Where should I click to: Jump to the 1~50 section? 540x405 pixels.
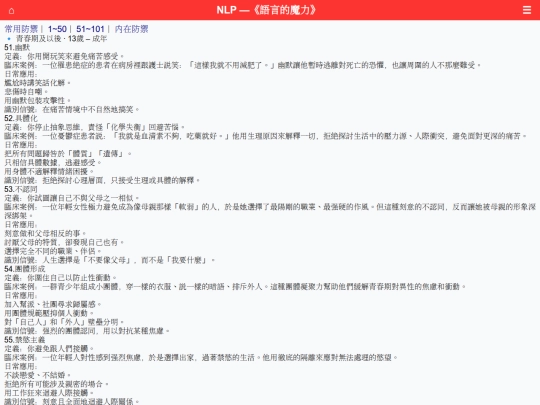coord(57,29)
